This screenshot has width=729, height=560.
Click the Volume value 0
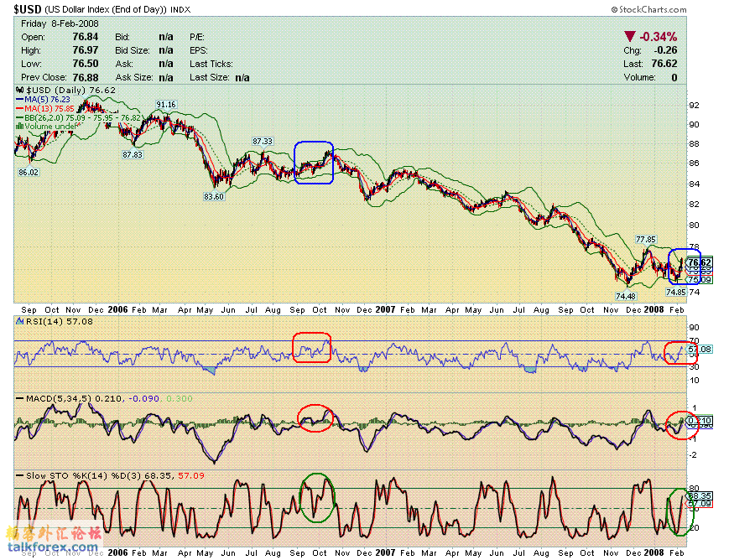pos(674,77)
